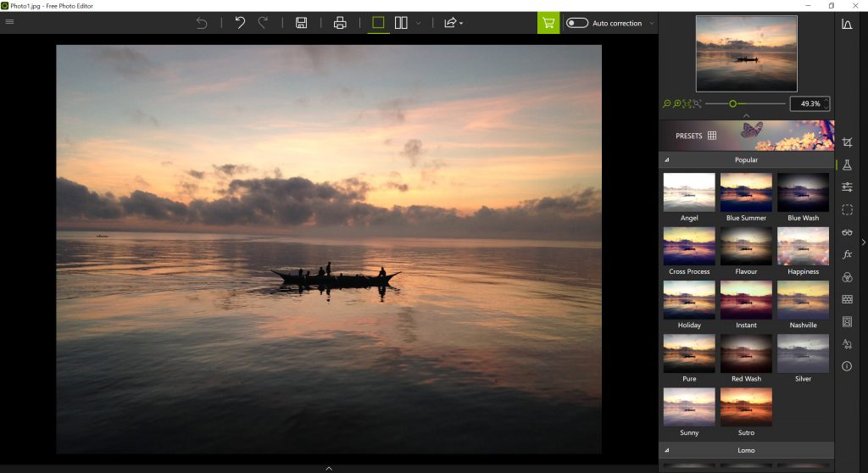868x473 pixels.
Task: Open the hamburger main menu
Action: (10, 23)
